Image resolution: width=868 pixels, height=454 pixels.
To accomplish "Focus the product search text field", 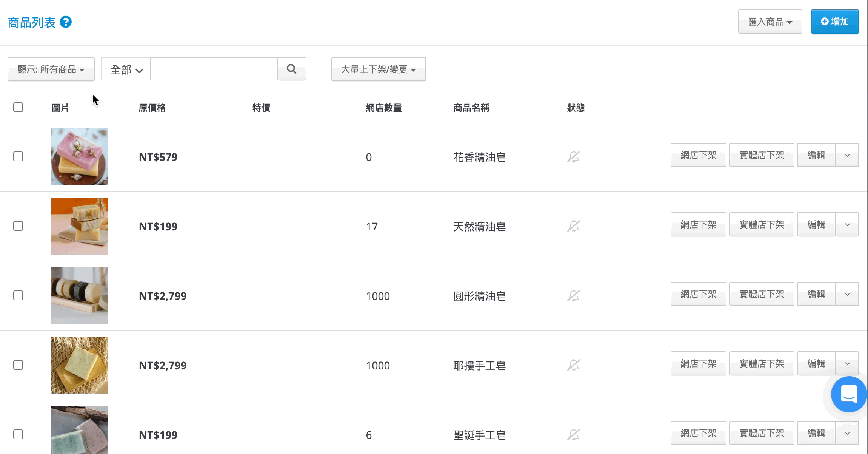I will 214,69.
